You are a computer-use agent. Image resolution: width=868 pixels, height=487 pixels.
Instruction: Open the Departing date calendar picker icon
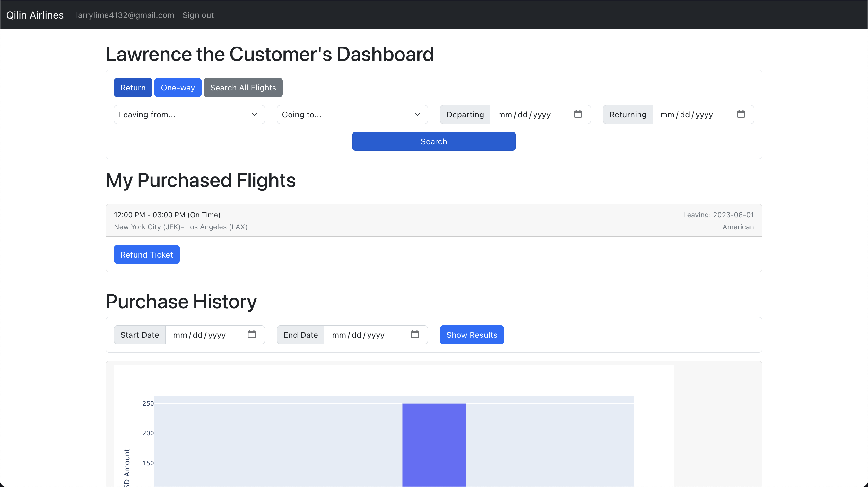point(577,114)
